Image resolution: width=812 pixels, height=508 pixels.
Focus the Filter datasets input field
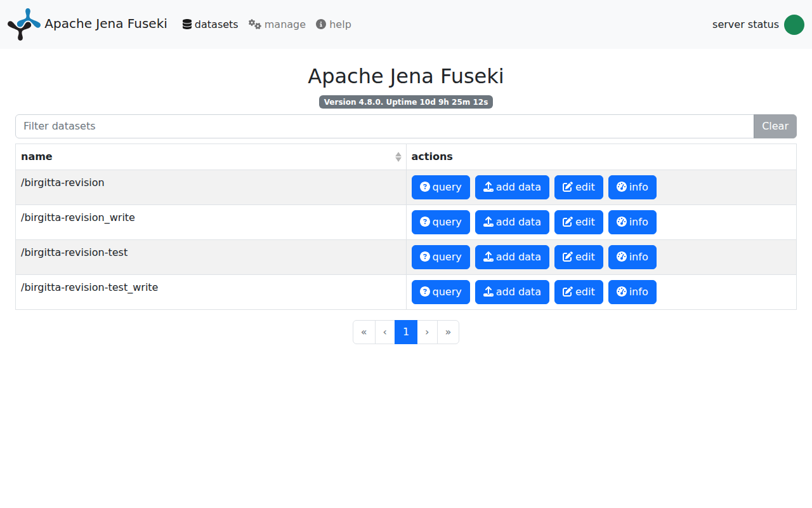point(384,126)
